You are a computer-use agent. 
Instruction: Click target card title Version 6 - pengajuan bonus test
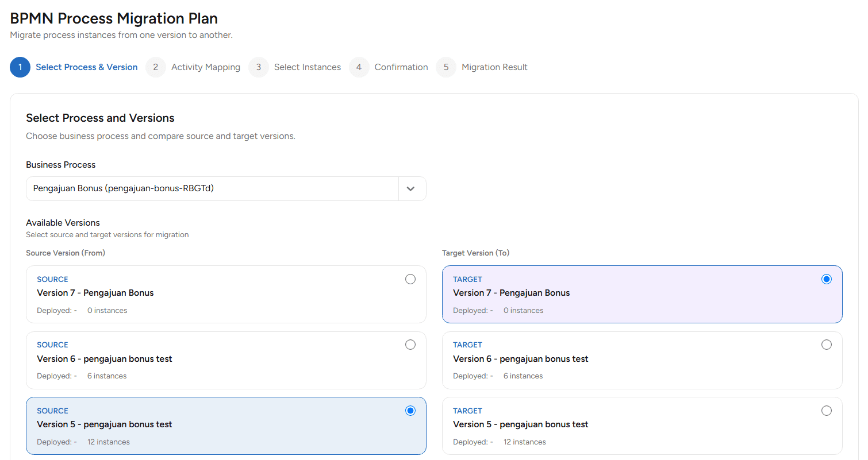[x=521, y=359]
